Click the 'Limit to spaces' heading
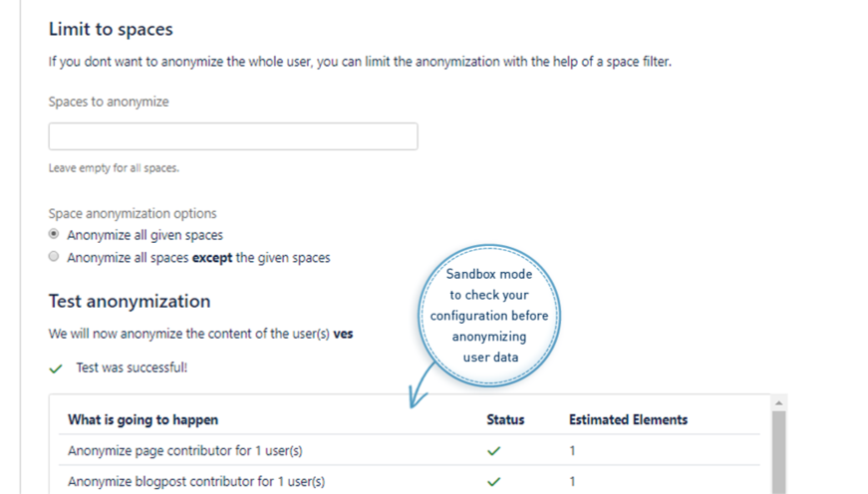 [x=111, y=31]
